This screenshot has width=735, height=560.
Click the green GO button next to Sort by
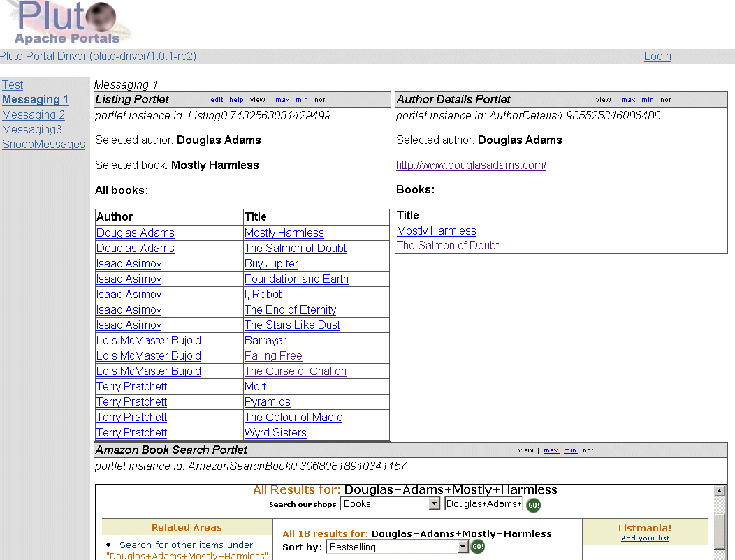tap(477, 547)
